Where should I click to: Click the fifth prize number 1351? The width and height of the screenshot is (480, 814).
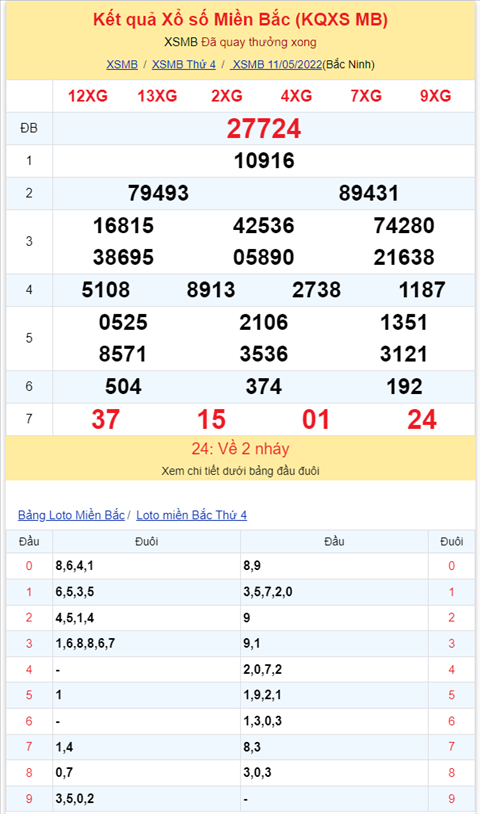(404, 322)
